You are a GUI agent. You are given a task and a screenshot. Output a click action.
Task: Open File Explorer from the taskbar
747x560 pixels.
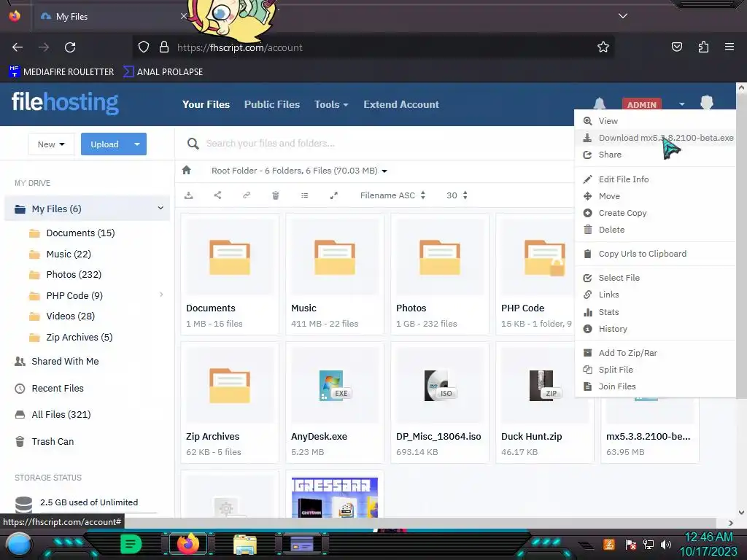coord(245,544)
